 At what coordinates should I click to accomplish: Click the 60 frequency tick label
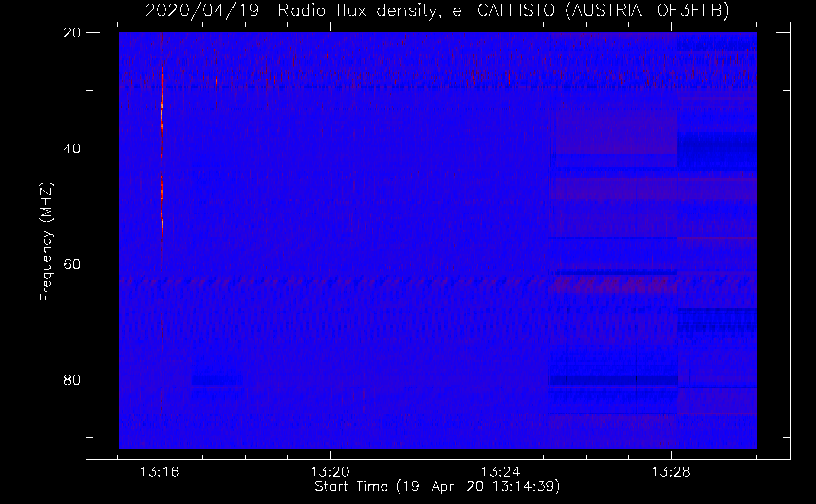(72, 264)
